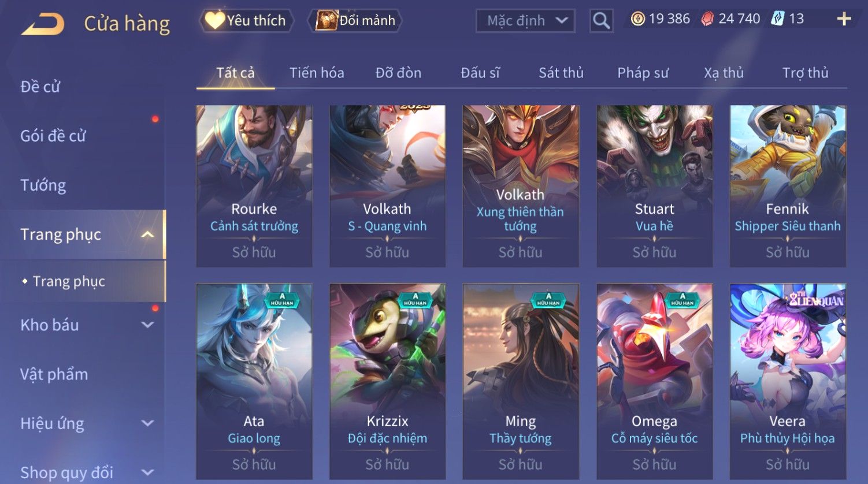Click the golden back arrow icon
This screenshot has width=868, height=484.
[43, 25]
